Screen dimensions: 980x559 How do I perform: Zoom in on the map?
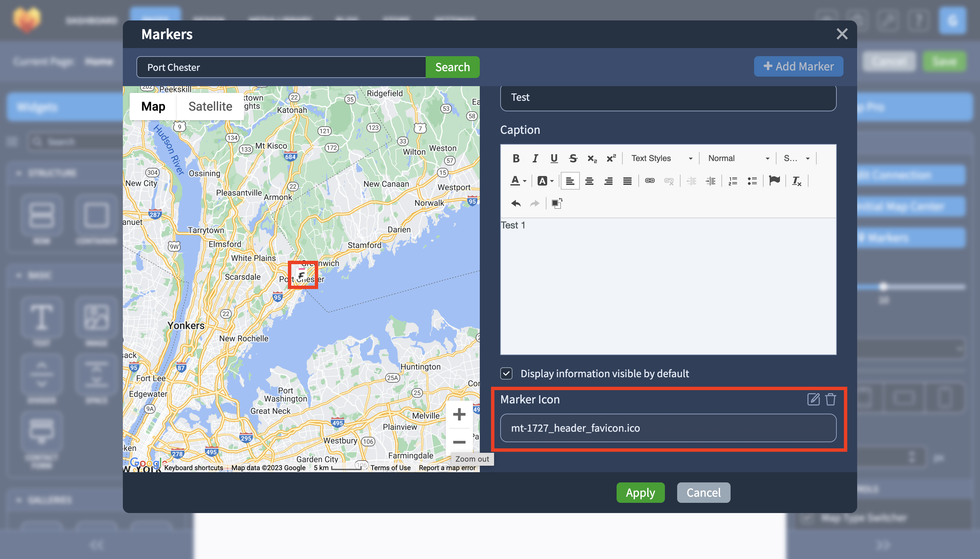click(459, 414)
